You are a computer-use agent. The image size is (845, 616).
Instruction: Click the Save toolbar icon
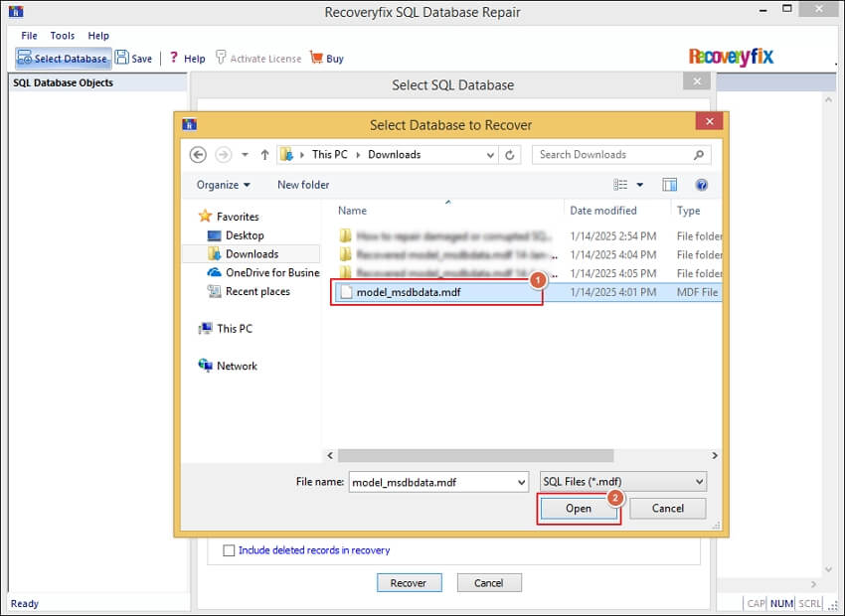122,58
